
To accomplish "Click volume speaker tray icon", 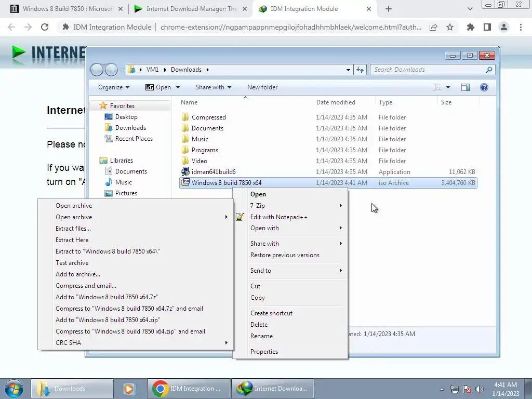I will pyautogui.click(x=480, y=389).
